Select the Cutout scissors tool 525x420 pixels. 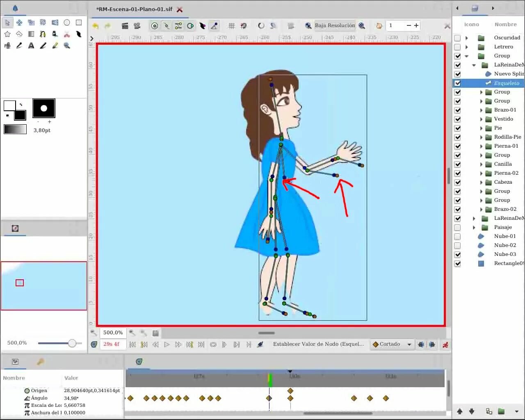(67, 34)
